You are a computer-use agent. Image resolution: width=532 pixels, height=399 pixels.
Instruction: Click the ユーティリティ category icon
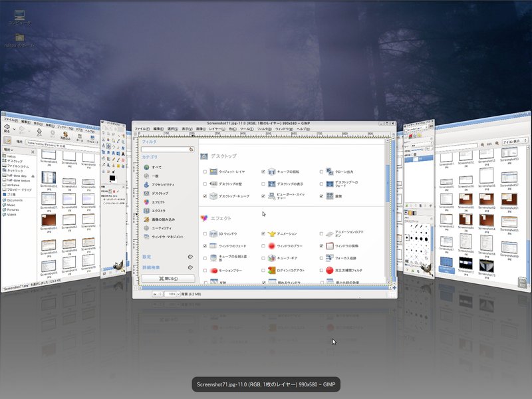[146, 228]
